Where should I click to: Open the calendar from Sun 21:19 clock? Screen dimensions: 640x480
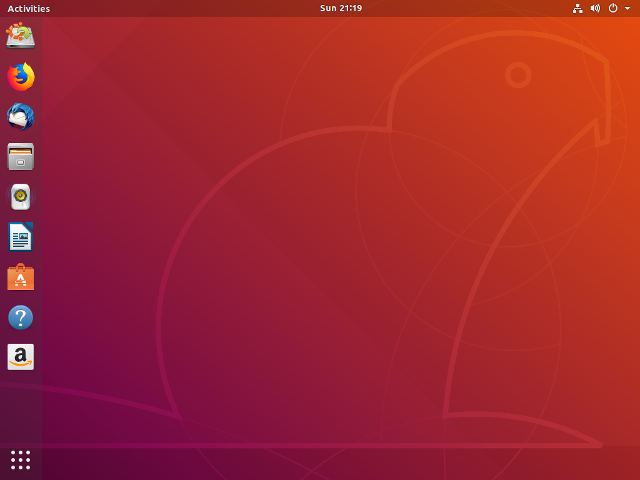tap(340, 8)
